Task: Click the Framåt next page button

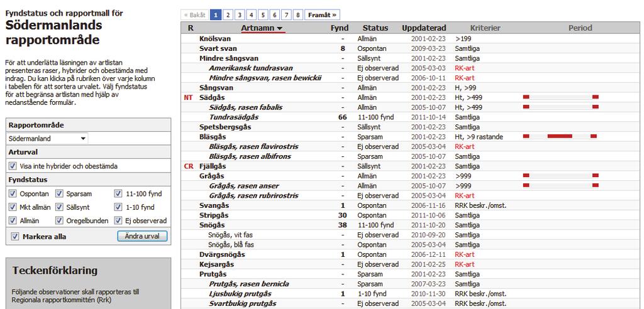Action: (x=323, y=15)
